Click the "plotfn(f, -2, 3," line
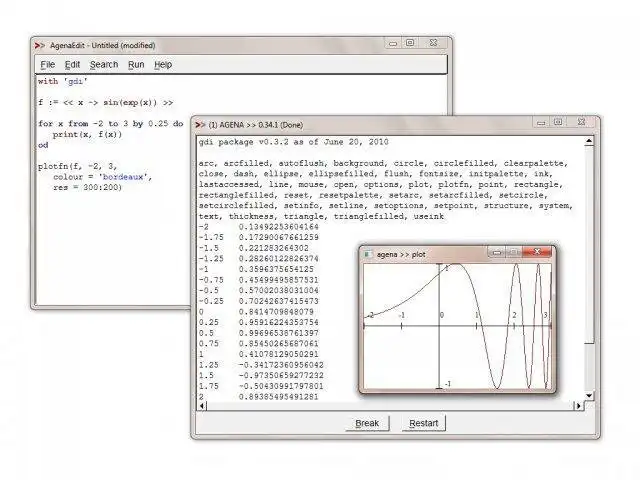 [78, 166]
